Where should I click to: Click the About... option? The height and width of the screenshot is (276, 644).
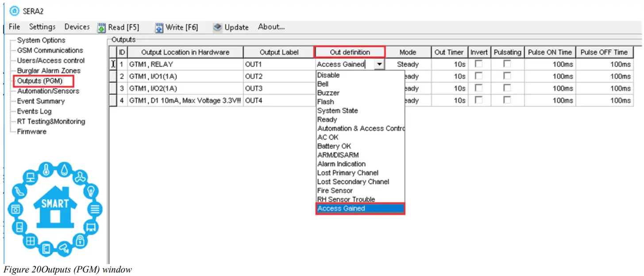point(271,27)
